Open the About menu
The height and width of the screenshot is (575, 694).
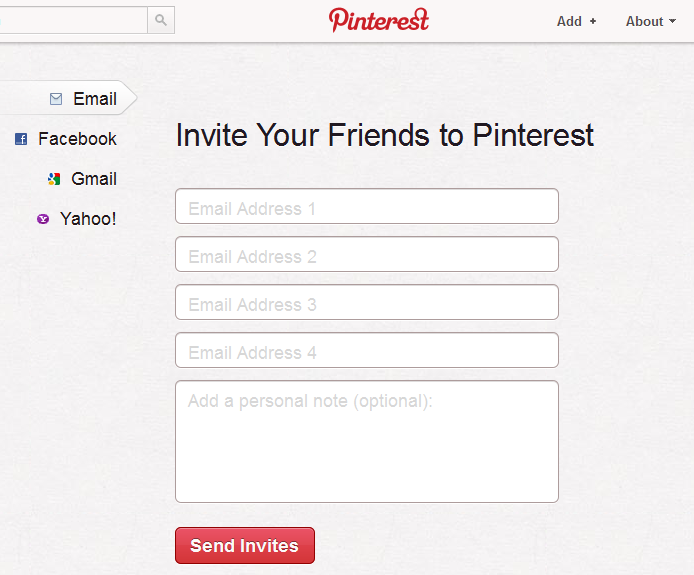651,21
